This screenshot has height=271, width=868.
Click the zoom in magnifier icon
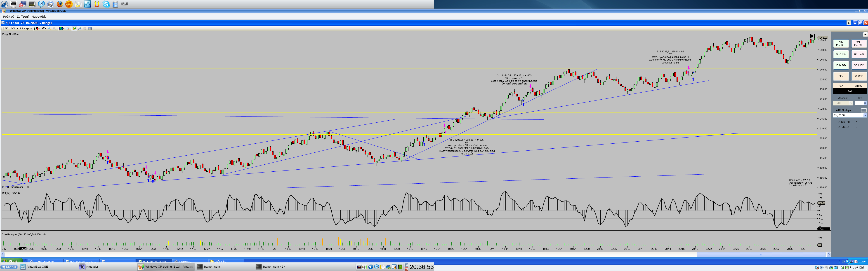click(x=50, y=28)
